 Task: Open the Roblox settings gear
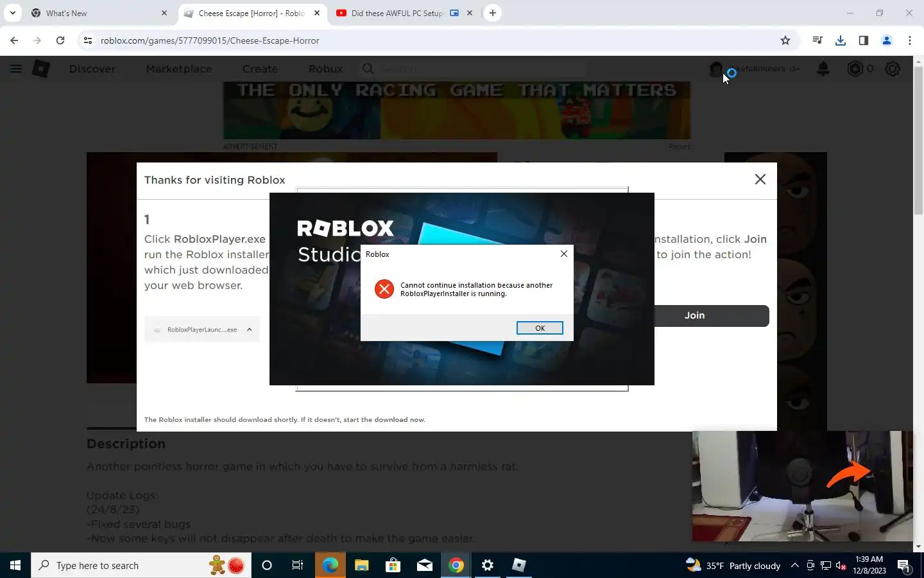(x=893, y=69)
